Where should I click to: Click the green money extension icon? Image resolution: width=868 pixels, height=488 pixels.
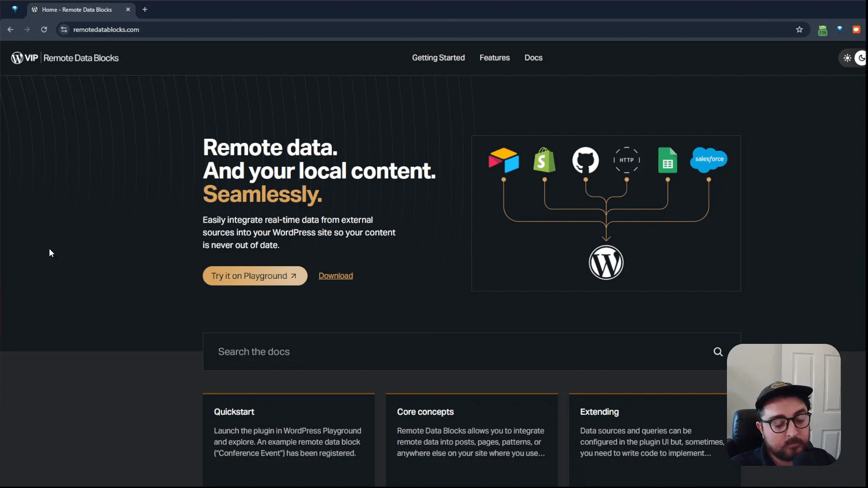823,29
